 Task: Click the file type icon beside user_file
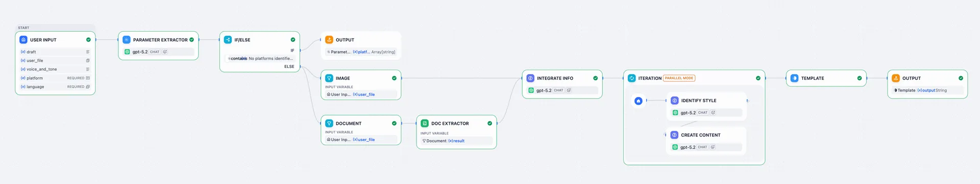(x=88, y=60)
